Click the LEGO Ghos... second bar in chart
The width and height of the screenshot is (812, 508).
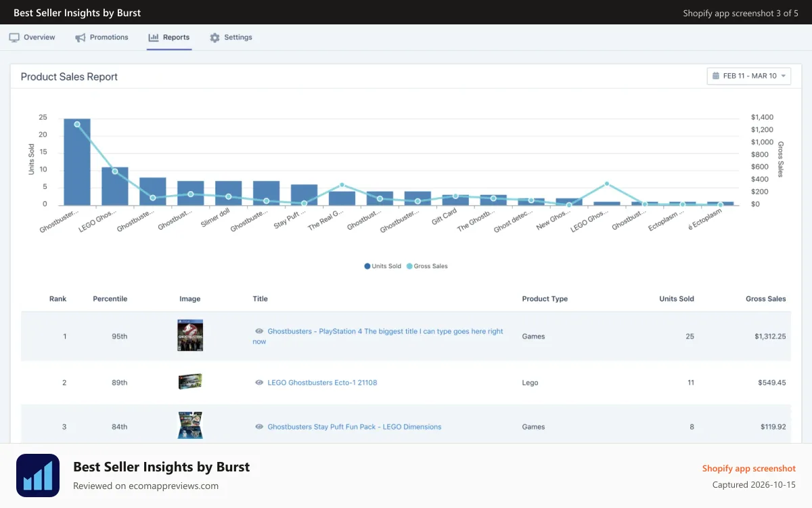click(115, 186)
